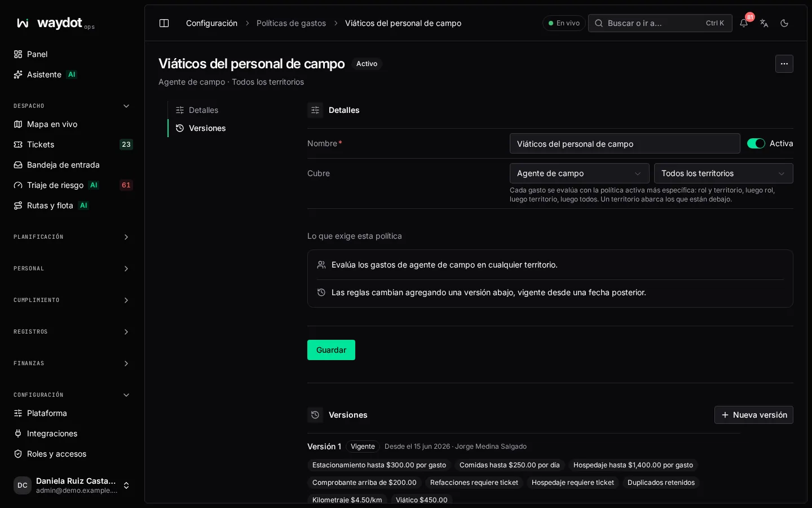Go to Mapa en vivo
Screen dimensions: 812x508
[72, 124]
